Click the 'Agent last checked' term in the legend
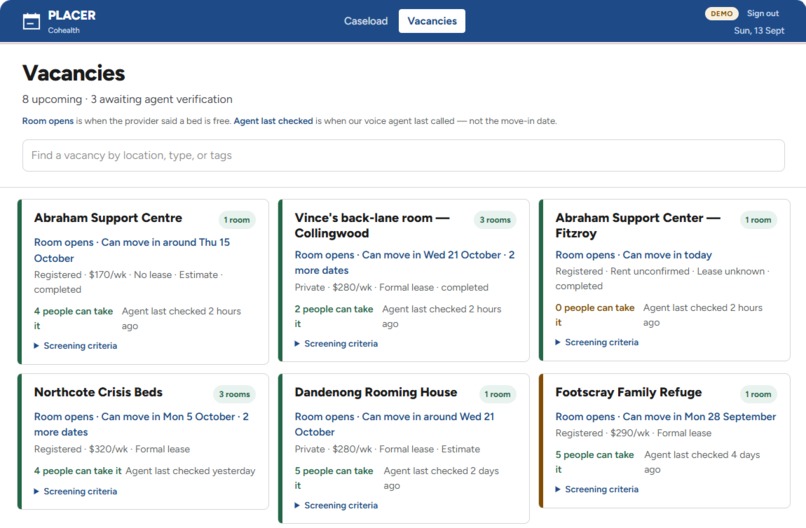 [273, 121]
